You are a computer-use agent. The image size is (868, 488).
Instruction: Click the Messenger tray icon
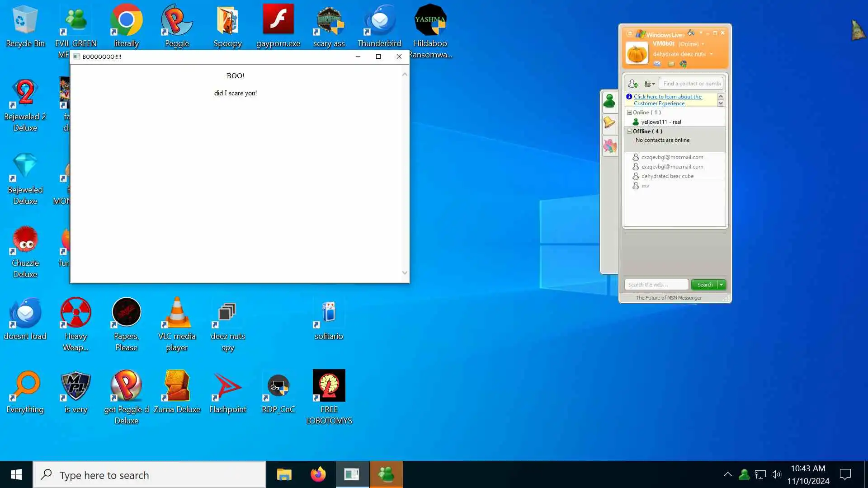[x=744, y=474]
